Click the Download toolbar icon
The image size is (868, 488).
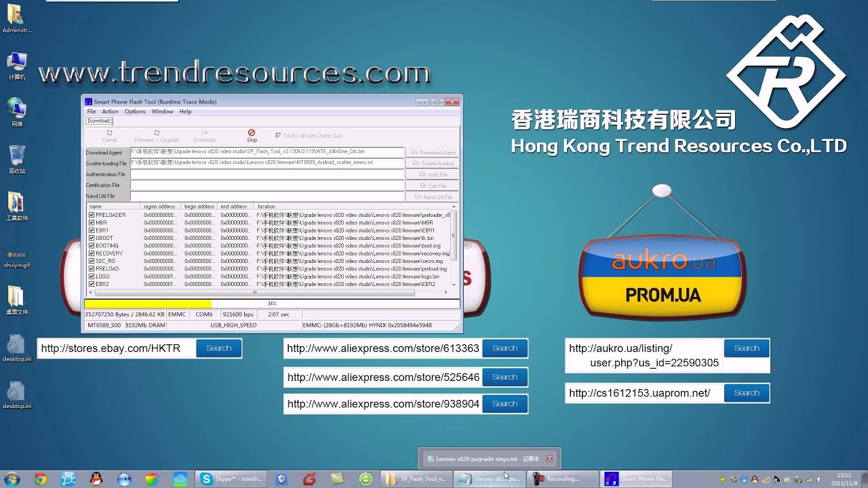tap(204, 136)
